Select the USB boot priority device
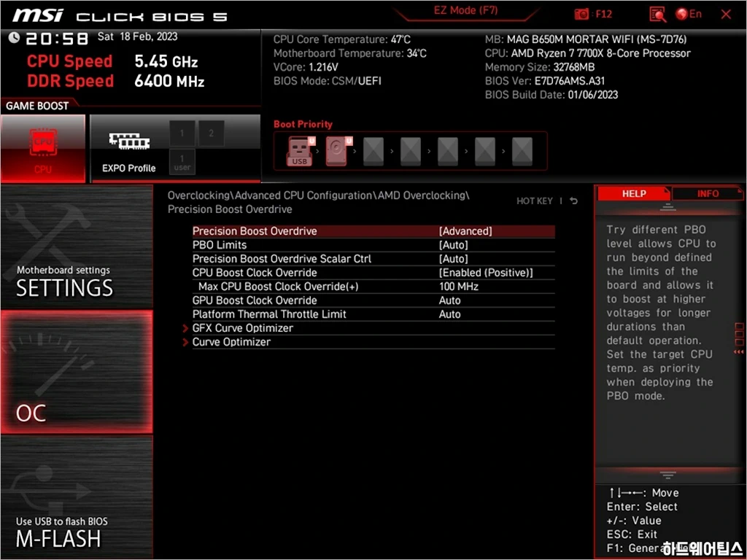747x560 pixels. tap(299, 151)
